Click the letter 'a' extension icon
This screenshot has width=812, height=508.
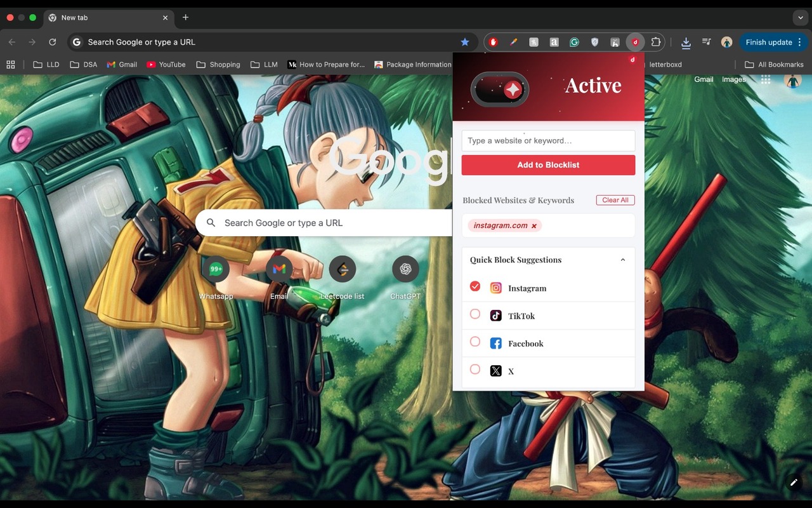(x=554, y=42)
